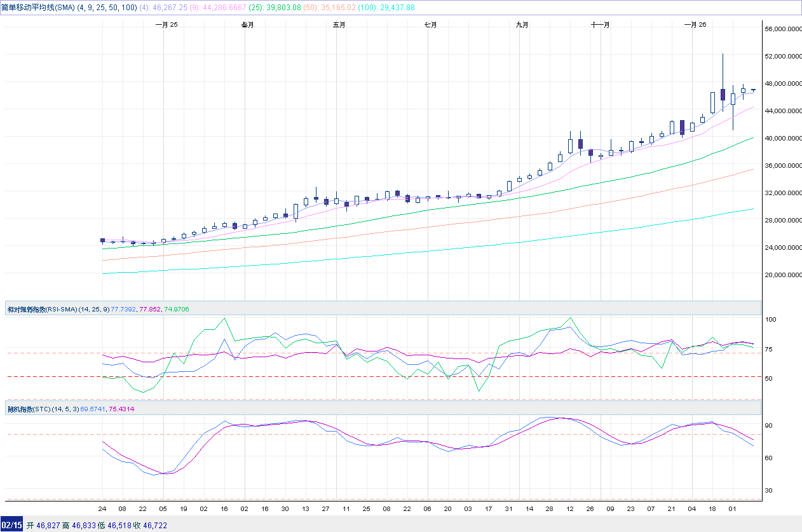Select the 九月 month label on top axis
The width and height of the screenshot is (802, 532).
(522, 25)
